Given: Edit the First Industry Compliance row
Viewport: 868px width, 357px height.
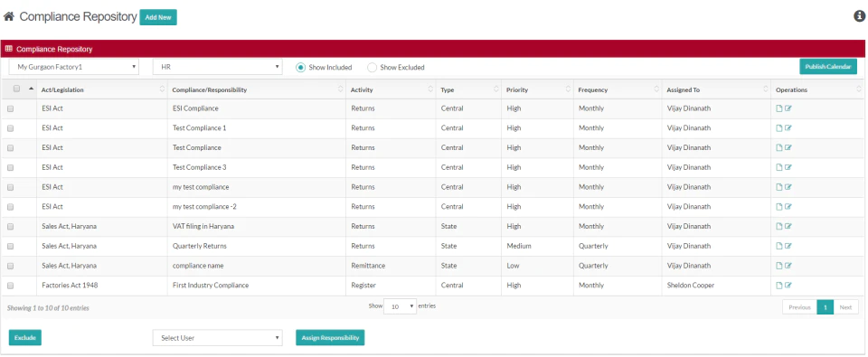Looking at the screenshot, I should coord(788,286).
